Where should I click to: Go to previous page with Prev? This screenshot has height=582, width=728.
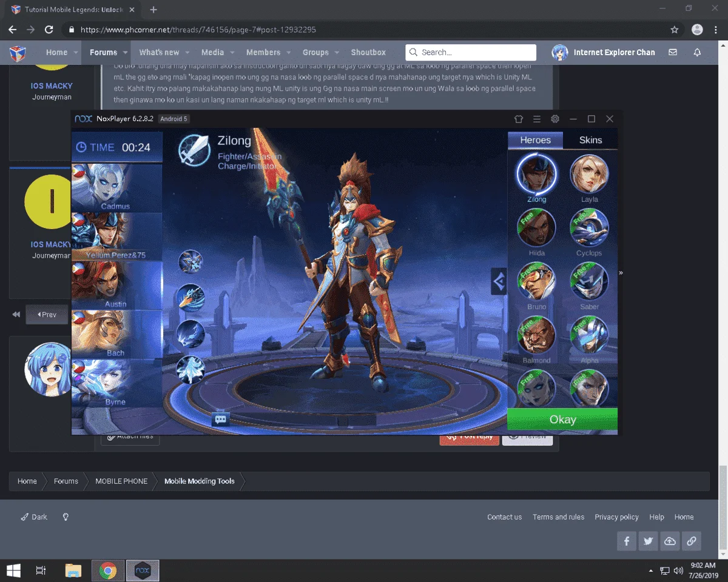pos(47,315)
